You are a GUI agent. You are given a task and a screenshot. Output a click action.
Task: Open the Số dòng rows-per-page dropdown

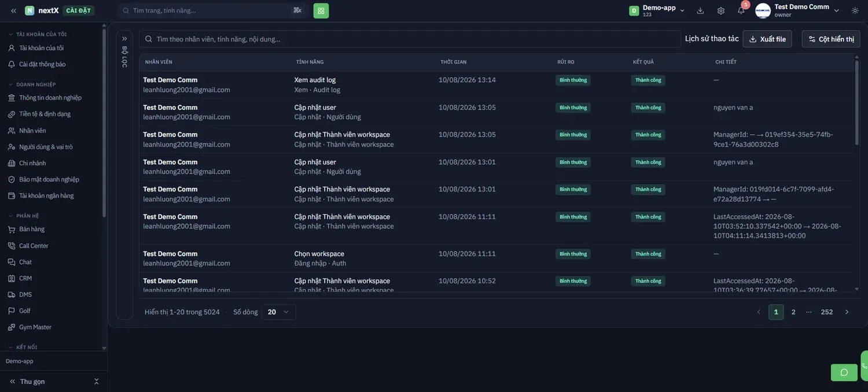278,312
